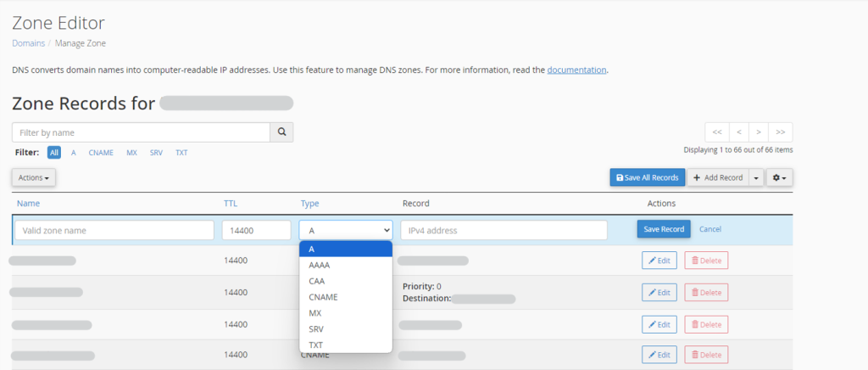This screenshot has height=370, width=868.
Task: Go to the first page of records
Action: coord(716,132)
